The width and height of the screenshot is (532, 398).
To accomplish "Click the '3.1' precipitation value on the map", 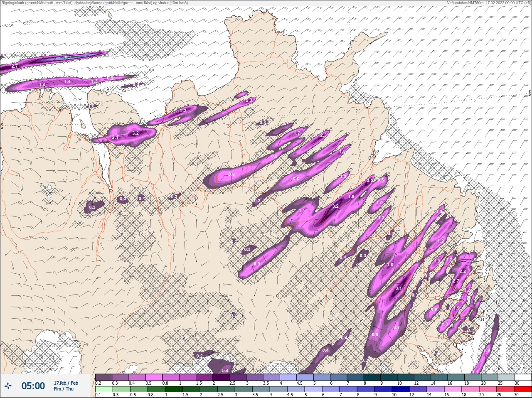I will tap(399, 288).
